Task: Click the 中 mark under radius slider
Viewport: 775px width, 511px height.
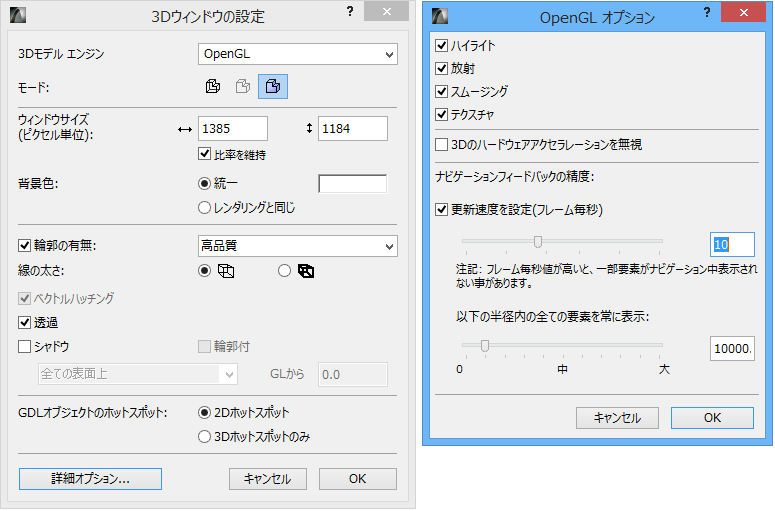Action: [x=562, y=369]
